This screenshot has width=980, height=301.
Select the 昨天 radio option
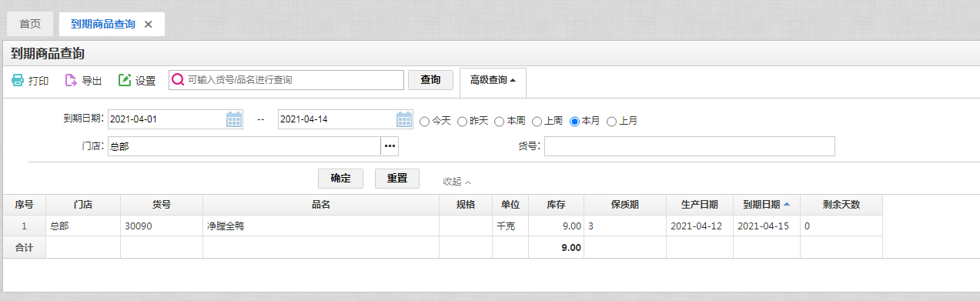(462, 121)
